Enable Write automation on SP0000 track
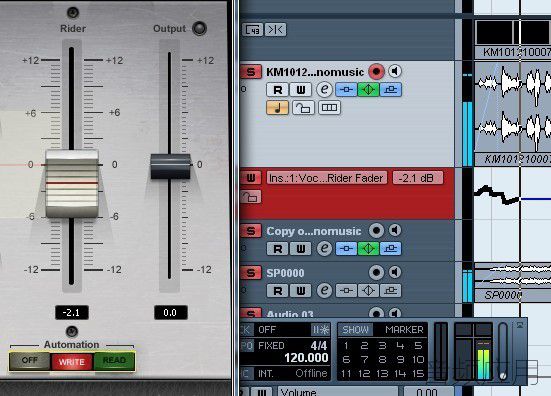 point(301,291)
